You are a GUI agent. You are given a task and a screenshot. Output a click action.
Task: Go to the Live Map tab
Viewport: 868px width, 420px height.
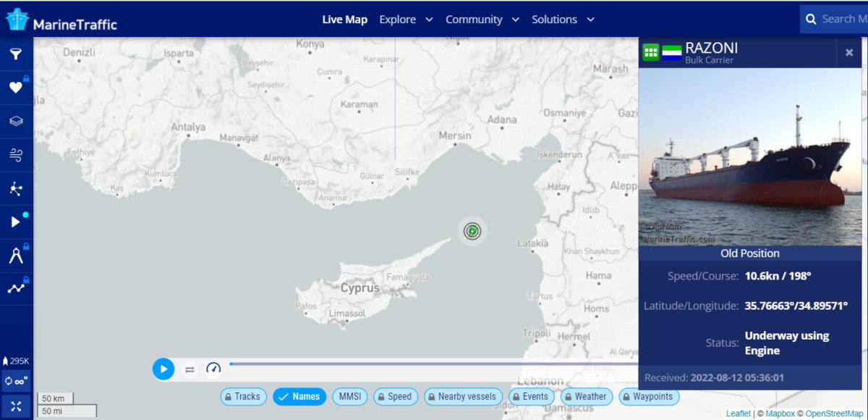click(x=344, y=20)
